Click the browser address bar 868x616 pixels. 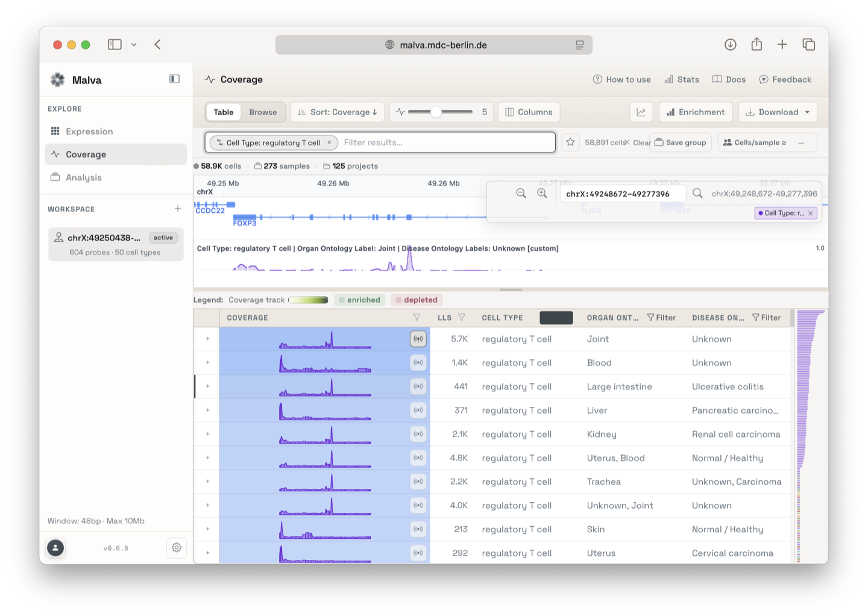pos(434,45)
